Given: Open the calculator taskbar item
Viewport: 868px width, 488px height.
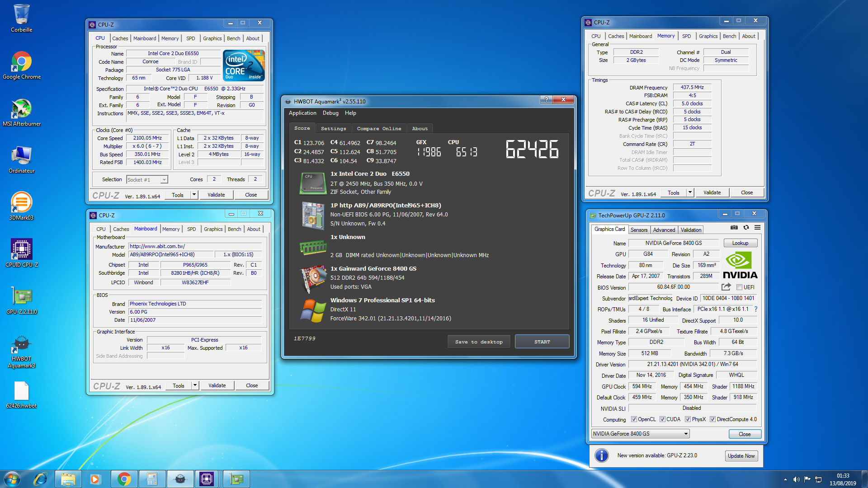Looking at the screenshot, I should 152,479.
